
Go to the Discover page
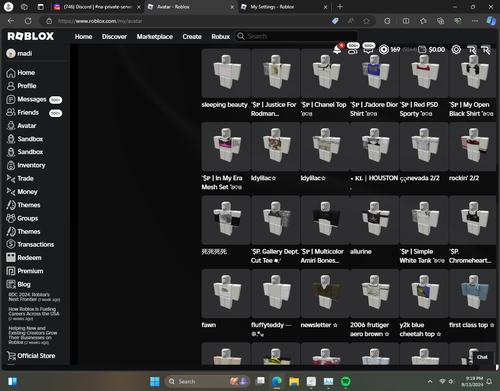[114, 36]
